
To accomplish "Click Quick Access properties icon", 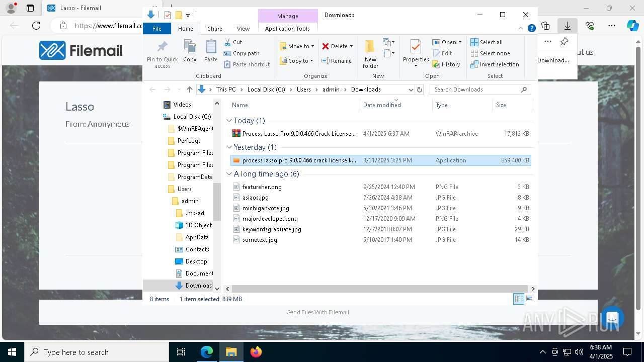I will pyautogui.click(x=168, y=15).
